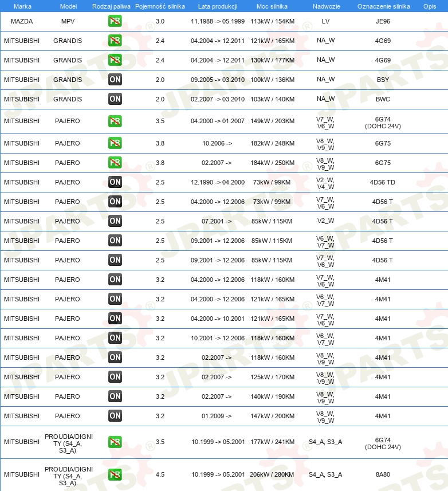Click the 177kW / 241KM power cell

[x=272, y=442]
